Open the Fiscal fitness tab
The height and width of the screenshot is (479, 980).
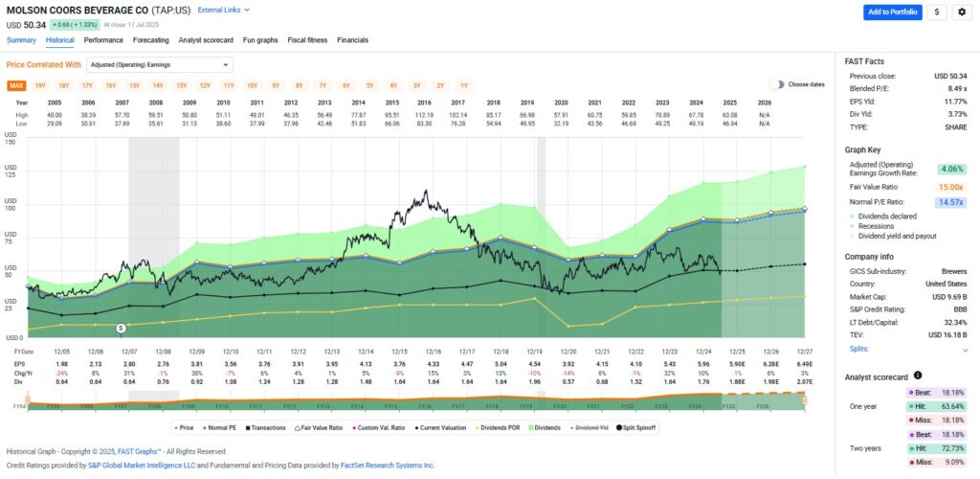(307, 40)
